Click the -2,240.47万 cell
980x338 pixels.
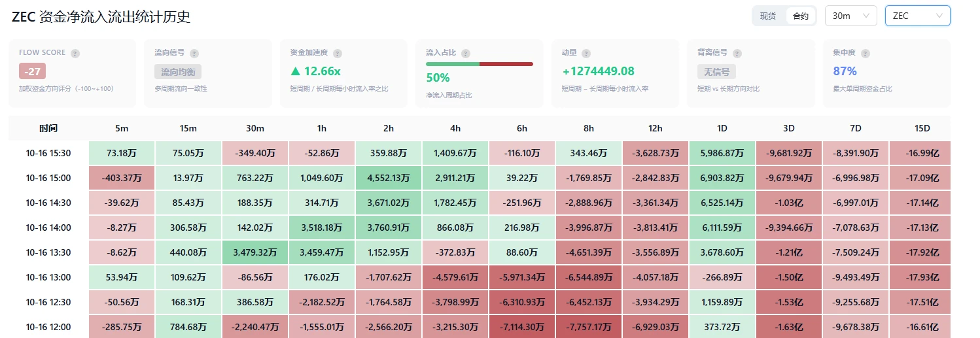click(255, 327)
